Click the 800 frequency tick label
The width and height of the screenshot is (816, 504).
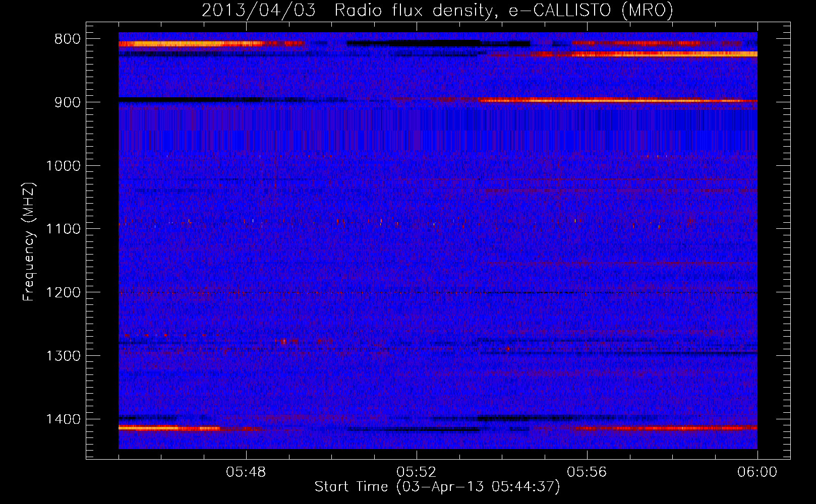click(x=68, y=39)
